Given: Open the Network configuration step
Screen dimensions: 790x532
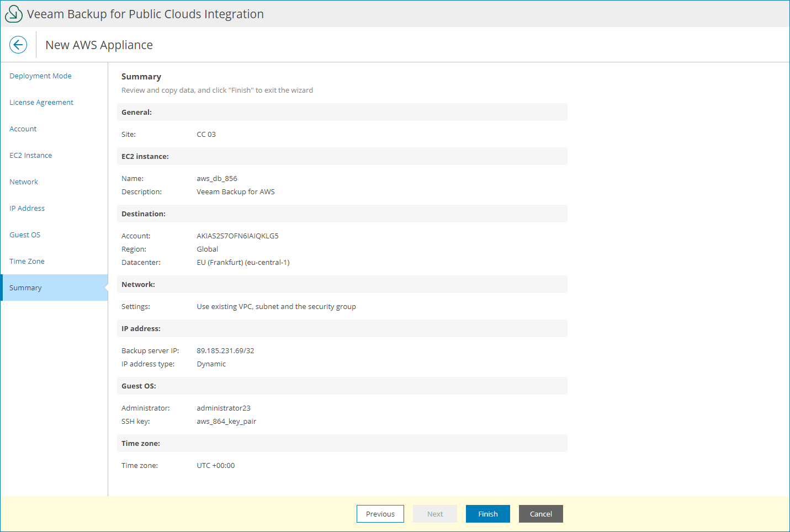Looking at the screenshot, I should [24, 182].
